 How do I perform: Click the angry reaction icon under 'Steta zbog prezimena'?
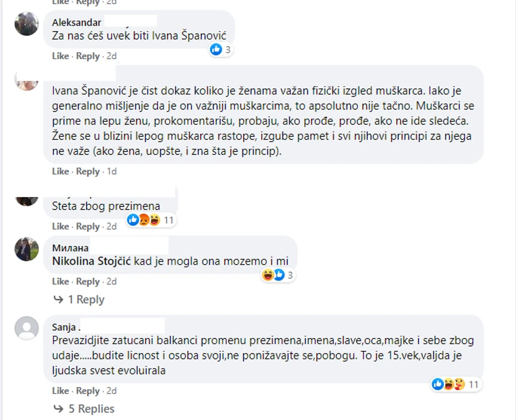[142, 220]
